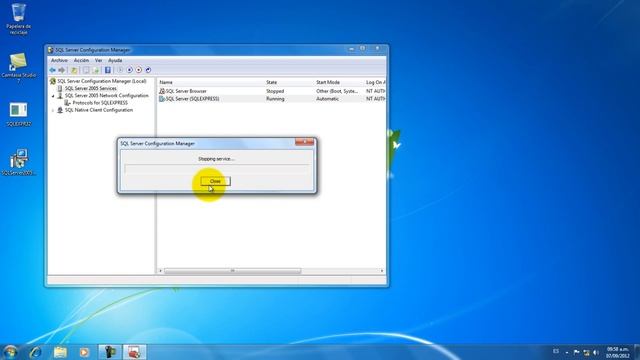Click the Action Center flag tray icon
The width and height of the screenshot is (640, 360).
point(576,352)
